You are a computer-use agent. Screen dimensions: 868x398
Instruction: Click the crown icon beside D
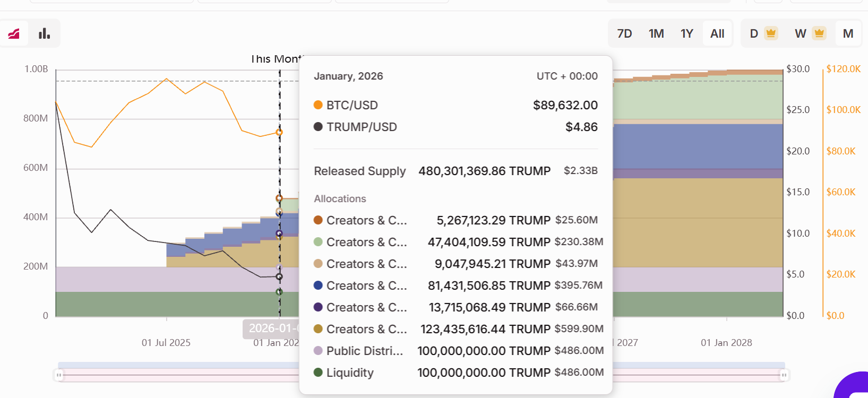(771, 33)
